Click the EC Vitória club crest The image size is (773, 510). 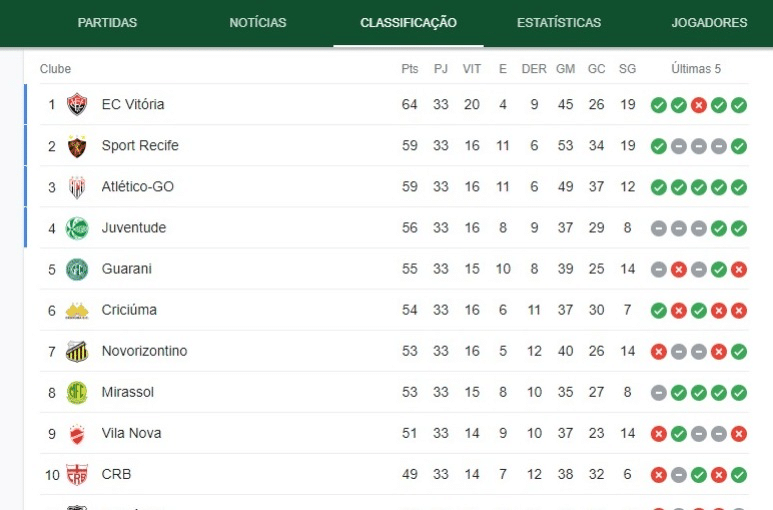[x=77, y=105]
